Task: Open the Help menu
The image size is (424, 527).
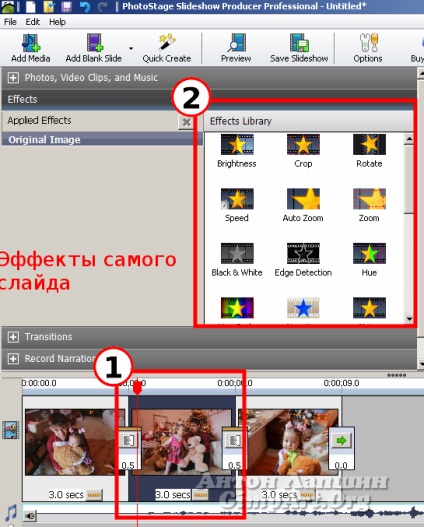Action: (57, 22)
